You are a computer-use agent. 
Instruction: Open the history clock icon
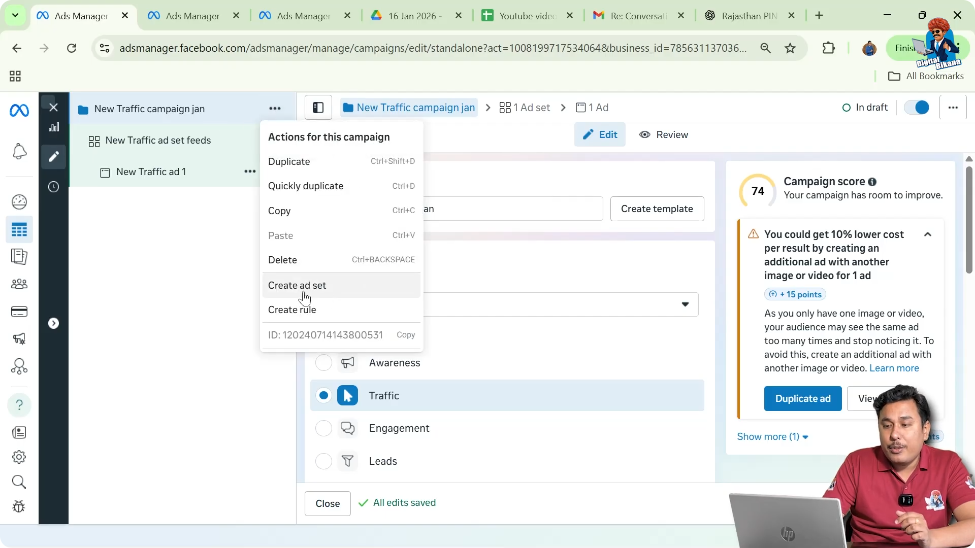pos(53,187)
